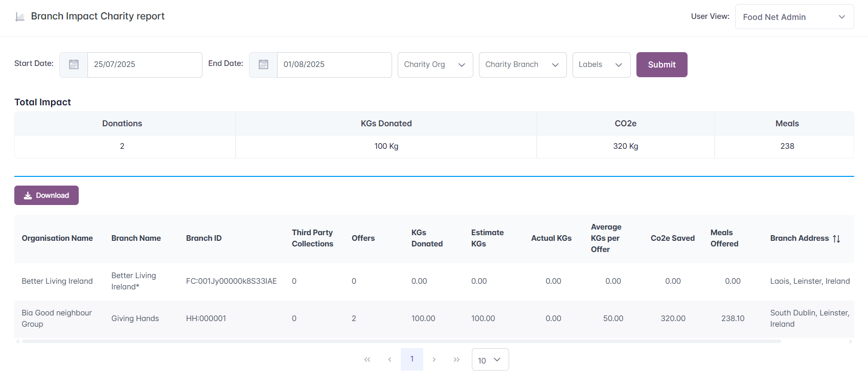The width and height of the screenshot is (868, 386).
Task: Click the horizontal table scrollbar
Action: 401,342
